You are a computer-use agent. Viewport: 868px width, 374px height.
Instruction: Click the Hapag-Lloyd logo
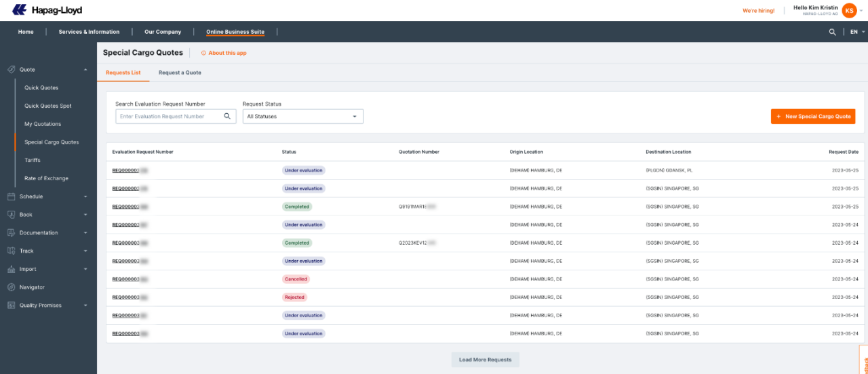(47, 10)
